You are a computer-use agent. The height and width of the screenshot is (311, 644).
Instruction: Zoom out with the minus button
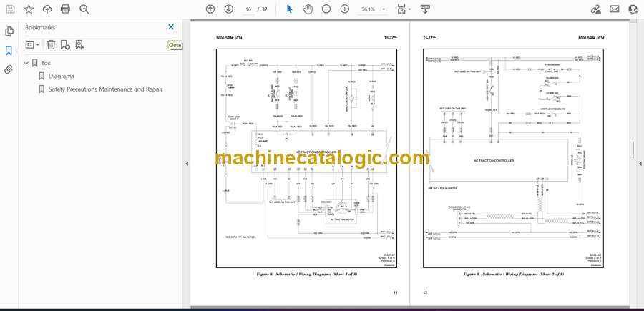pos(326,9)
